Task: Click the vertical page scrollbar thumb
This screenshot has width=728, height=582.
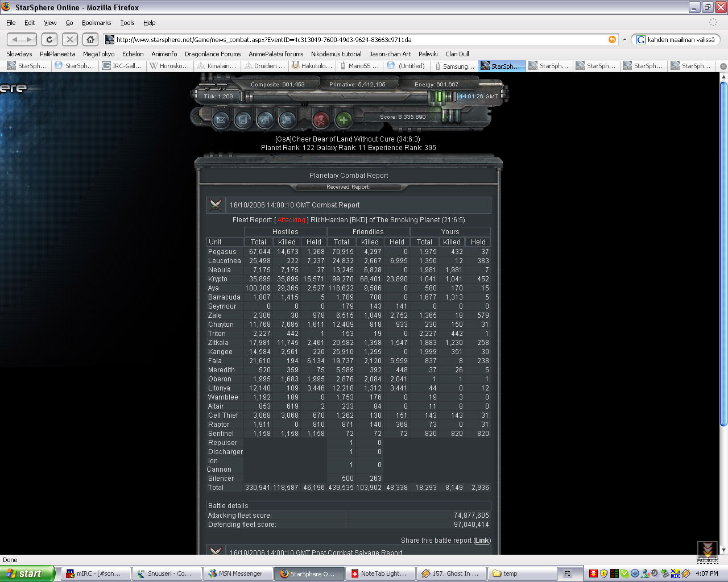Action: 723,253
